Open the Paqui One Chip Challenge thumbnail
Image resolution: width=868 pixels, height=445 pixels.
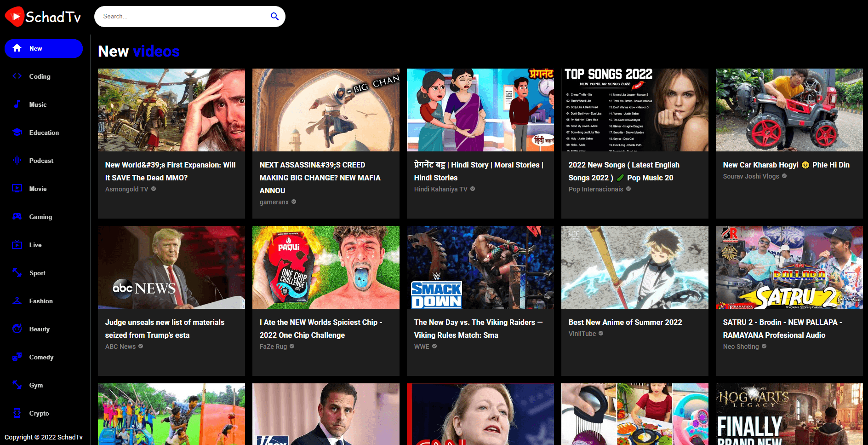coord(325,267)
